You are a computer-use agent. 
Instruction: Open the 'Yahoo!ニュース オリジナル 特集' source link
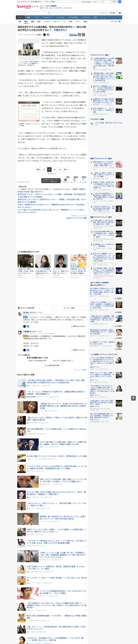pyautogui.click(x=76, y=218)
